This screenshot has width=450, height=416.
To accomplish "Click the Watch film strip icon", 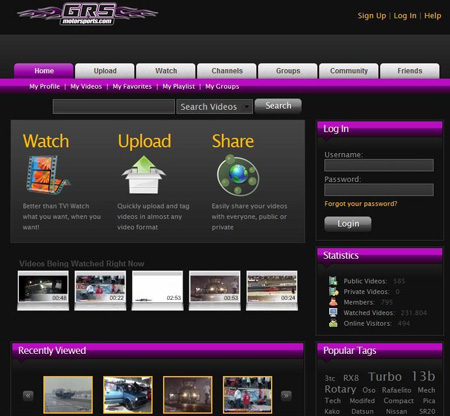I will click(48, 175).
